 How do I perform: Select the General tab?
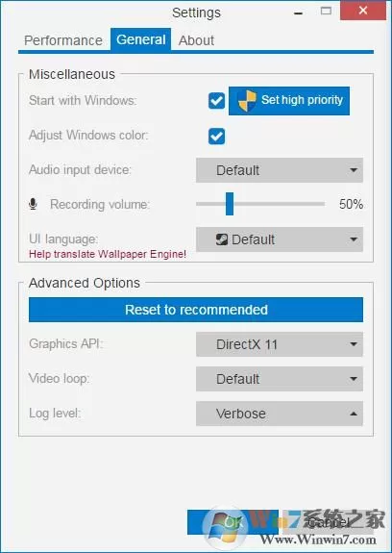pos(141,39)
